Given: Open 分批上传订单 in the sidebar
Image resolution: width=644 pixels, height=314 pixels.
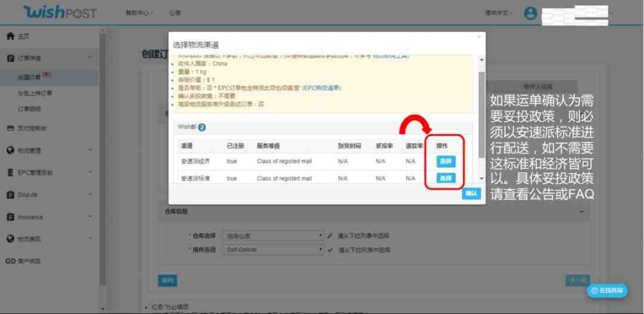Looking at the screenshot, I should tap(35, 93).
